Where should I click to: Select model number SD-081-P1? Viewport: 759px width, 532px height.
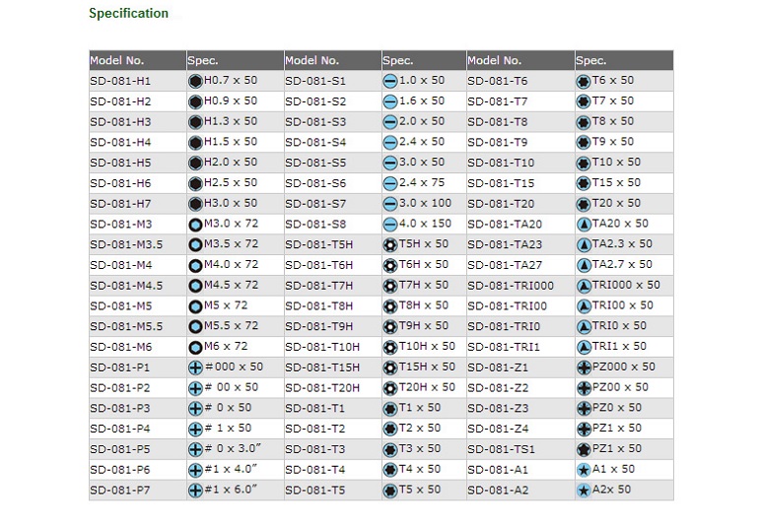(120, 367)
